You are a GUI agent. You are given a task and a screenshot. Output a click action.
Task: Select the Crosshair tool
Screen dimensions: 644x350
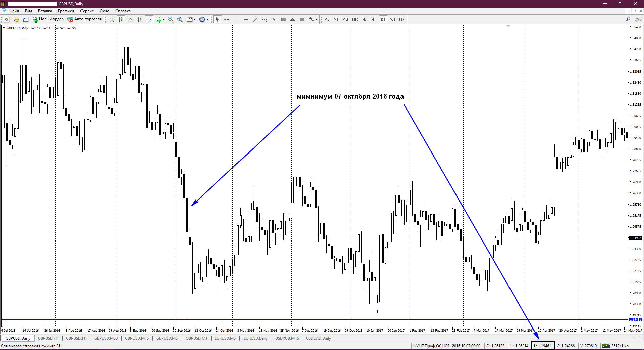coord(227,19)
